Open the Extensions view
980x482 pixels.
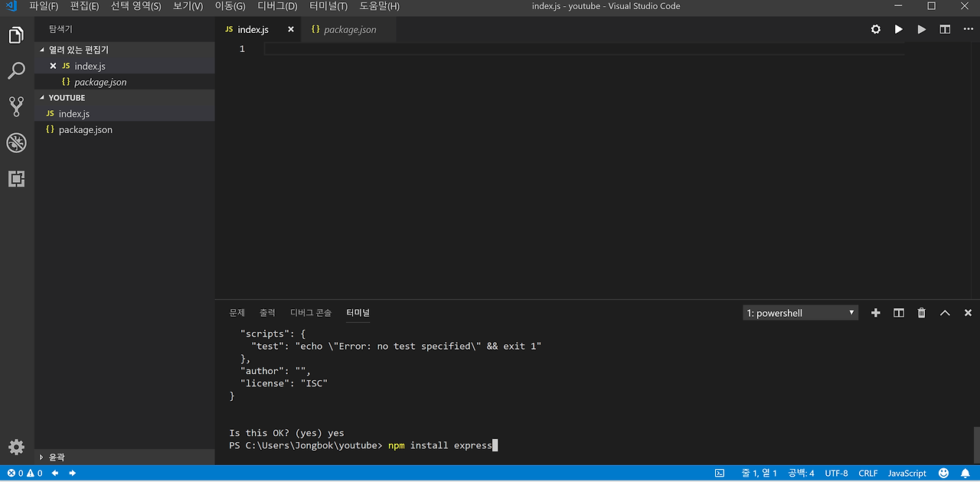pyautogui.click(x=16, y=179)
